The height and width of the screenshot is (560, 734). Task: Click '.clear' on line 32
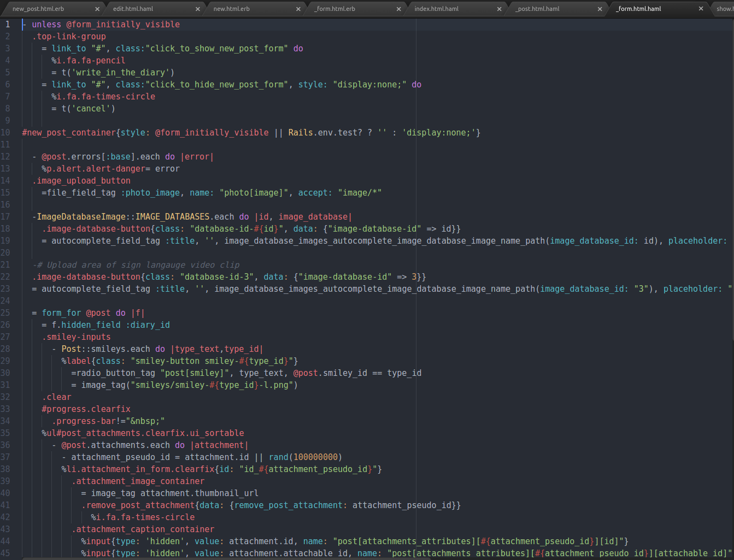click(x=56, y=397)
